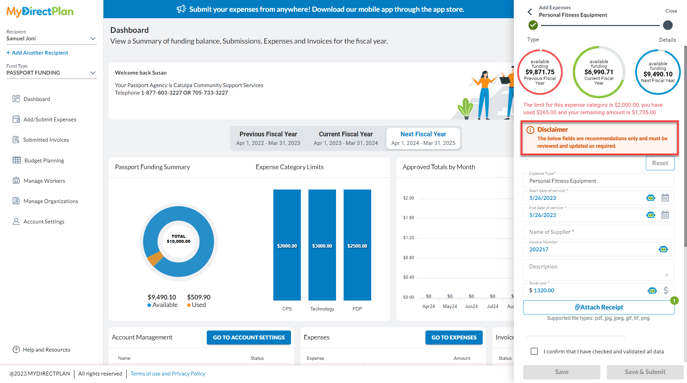Open calendar picker for start date of service
The image size is (687, 383).
click(665, 198)
